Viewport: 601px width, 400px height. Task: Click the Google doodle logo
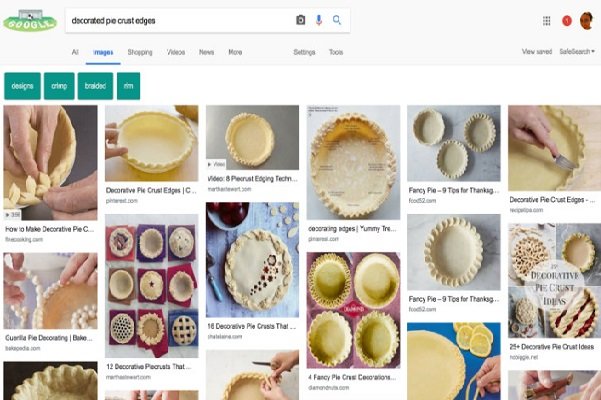(x=29, y=20)
